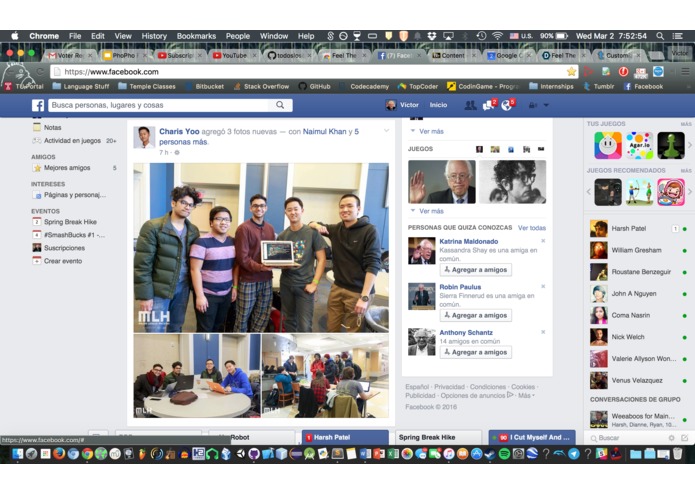The width and height of the screenshot is (695, 494).
Task: Open chat with Venus Velazquez
Action: (638, 381)
